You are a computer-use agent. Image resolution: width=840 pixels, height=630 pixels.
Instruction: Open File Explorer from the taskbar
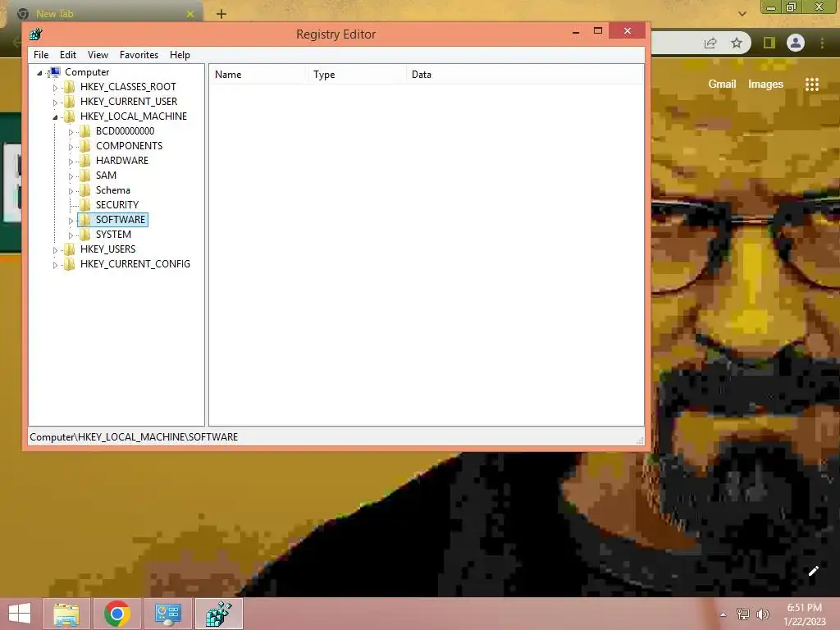tap(66, 614)
